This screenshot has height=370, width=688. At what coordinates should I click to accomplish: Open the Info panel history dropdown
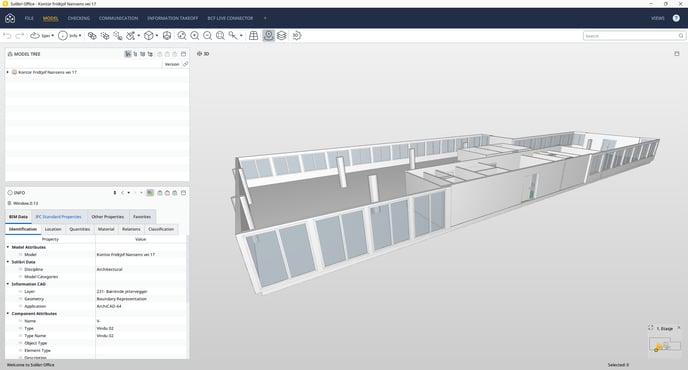point(129,193)
